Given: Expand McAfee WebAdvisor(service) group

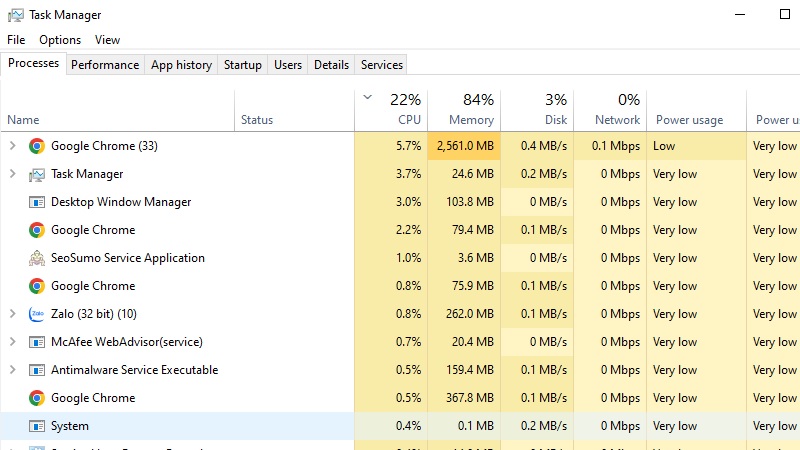Looking at the screenshot, I should (13, 342).
